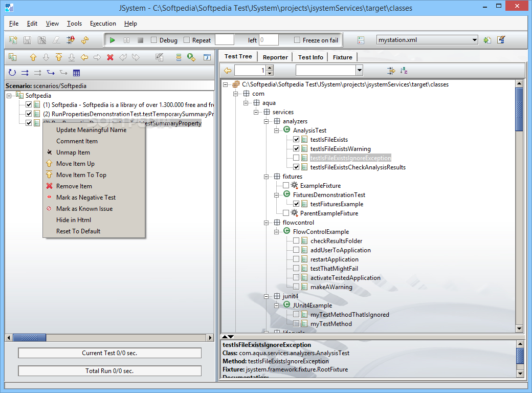532x393 pixels.
Task: Click the blue J window icon in the scenario toolbar
Action: point(207,57)
